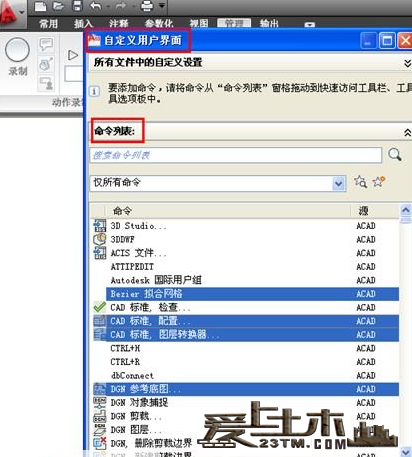Select DGN 图层... command row
The image size is (412, 457).
click(245, 430)
